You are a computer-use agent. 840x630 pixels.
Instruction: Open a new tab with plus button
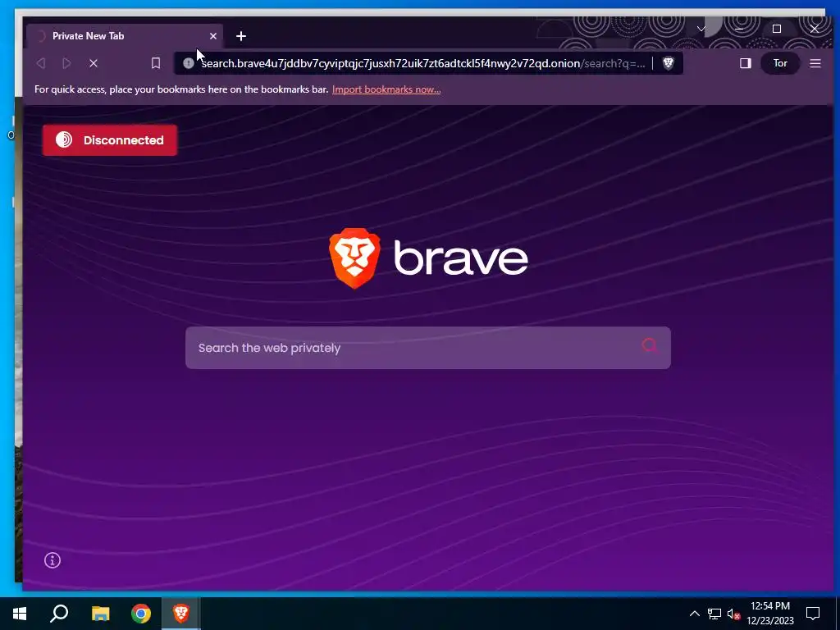coord(241,36)
